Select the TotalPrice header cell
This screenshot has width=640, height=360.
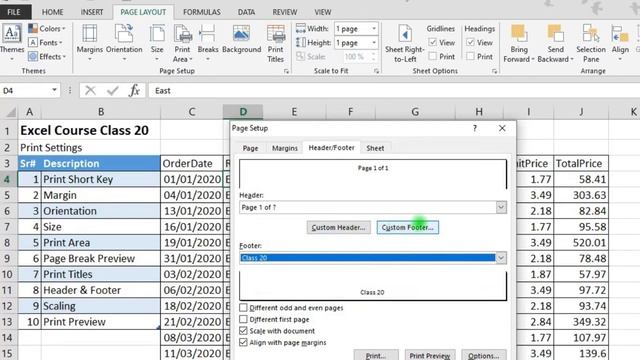coord(581,163)
